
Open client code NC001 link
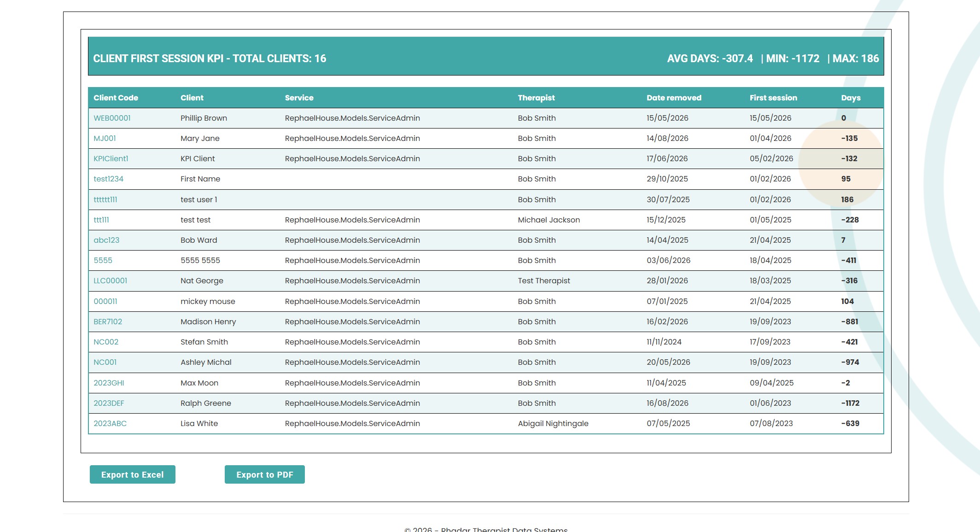(105, 362)
